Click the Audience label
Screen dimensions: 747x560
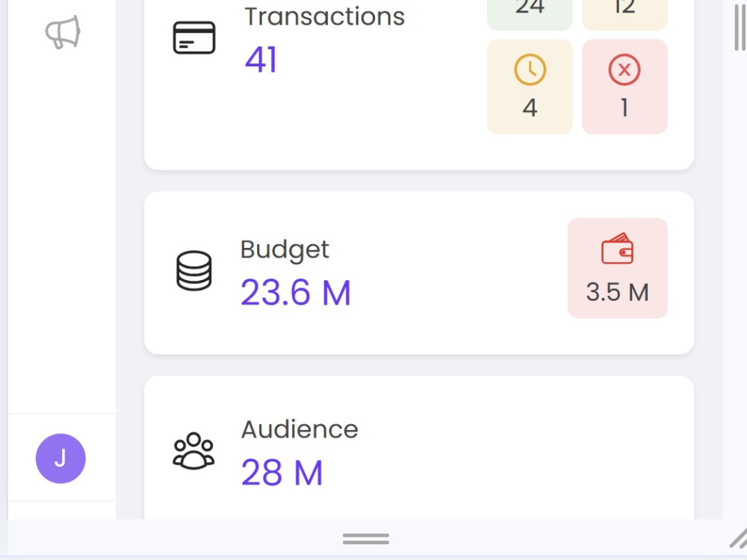pos(300,429)
